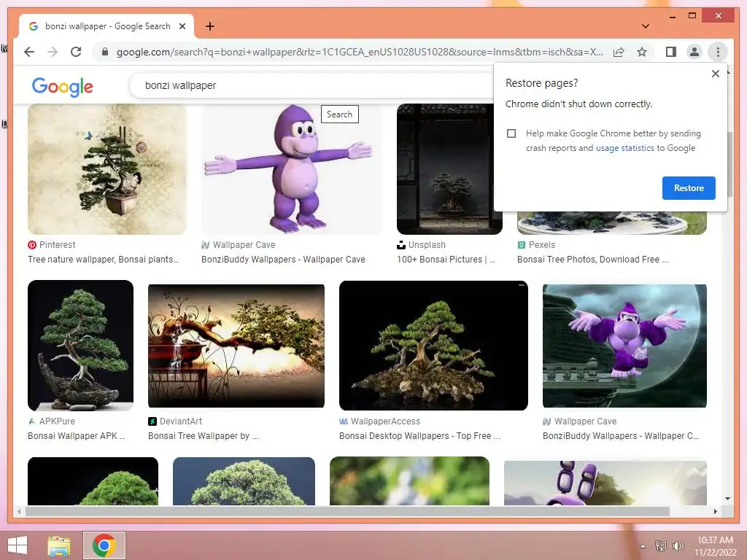
Task: Open the WallpaperAccess source label
Action: tap(379, 421)
